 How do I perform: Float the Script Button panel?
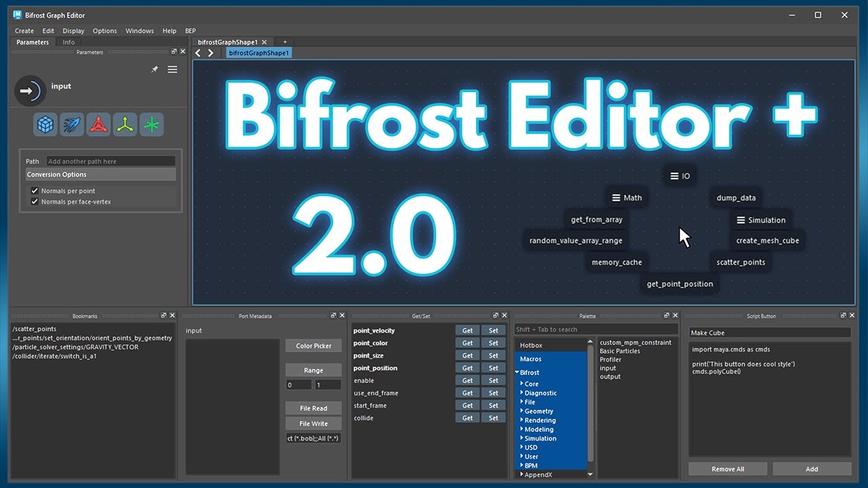pos(843,316)
